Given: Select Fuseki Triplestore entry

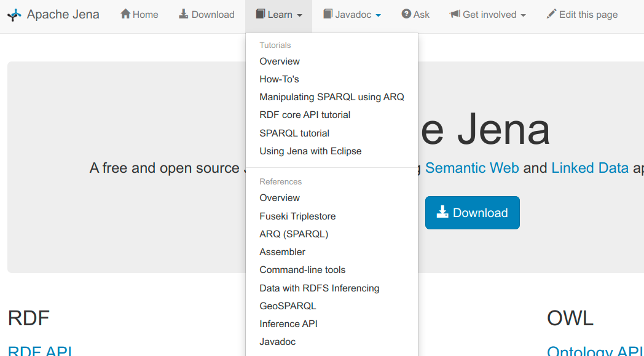Looking at the screenshot, I should (298, 216).
